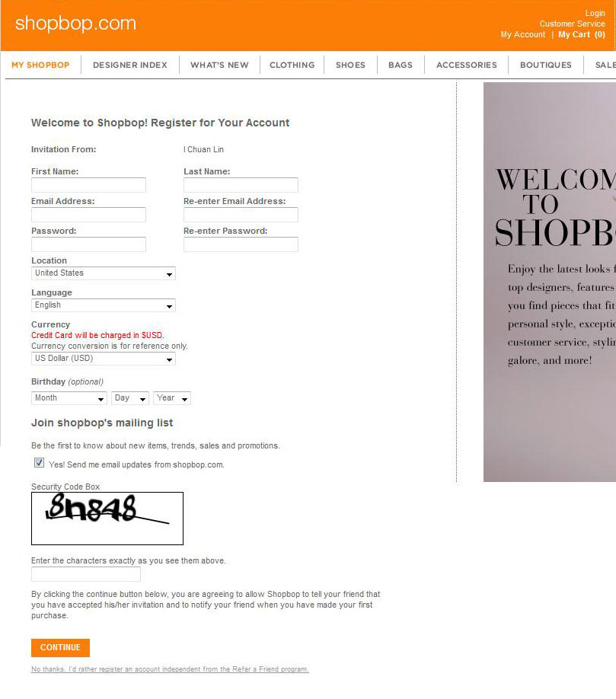Click the security code captcha image
This screenshot has width=616, height=699.
(107, 518)
